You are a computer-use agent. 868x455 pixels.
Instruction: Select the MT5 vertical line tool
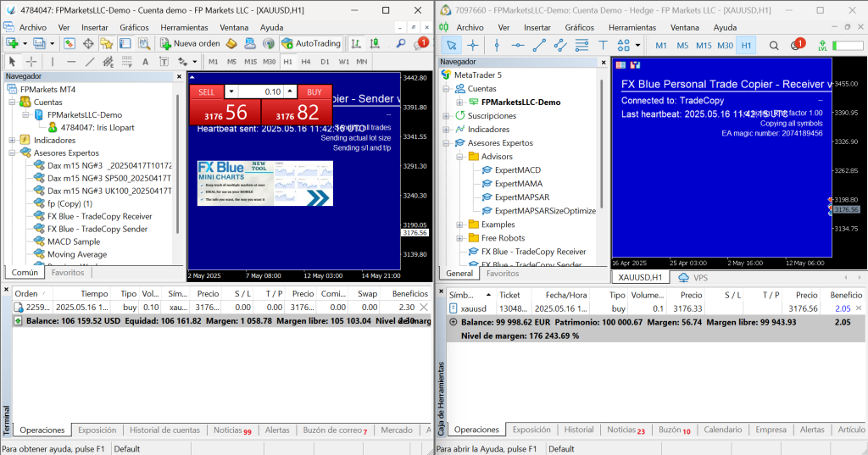click(497, 46)
